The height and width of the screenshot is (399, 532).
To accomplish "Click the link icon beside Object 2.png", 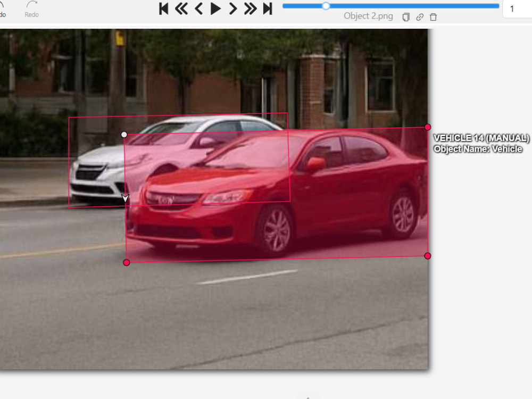I will [420, 17].
